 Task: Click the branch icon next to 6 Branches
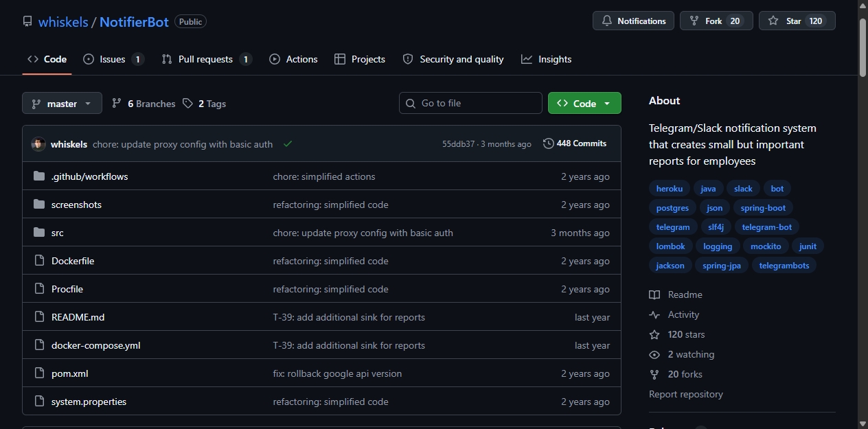117,104
